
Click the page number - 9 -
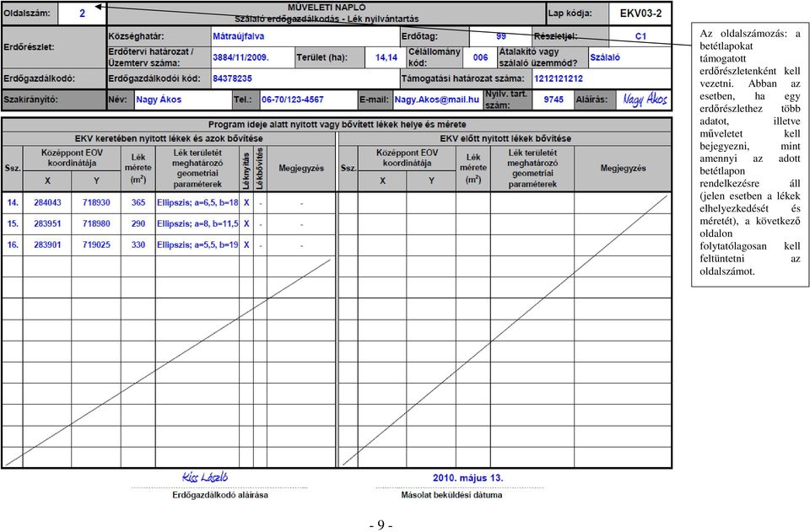381,524
